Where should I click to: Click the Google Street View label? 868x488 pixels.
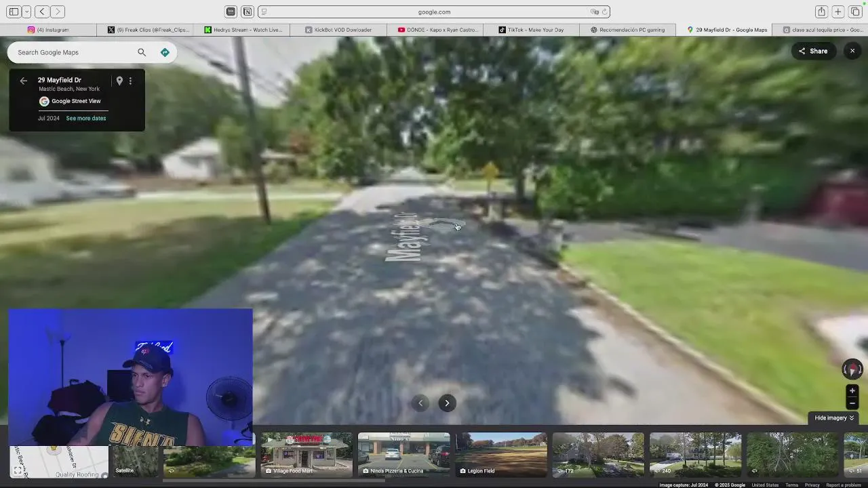(x=76, y=101)
